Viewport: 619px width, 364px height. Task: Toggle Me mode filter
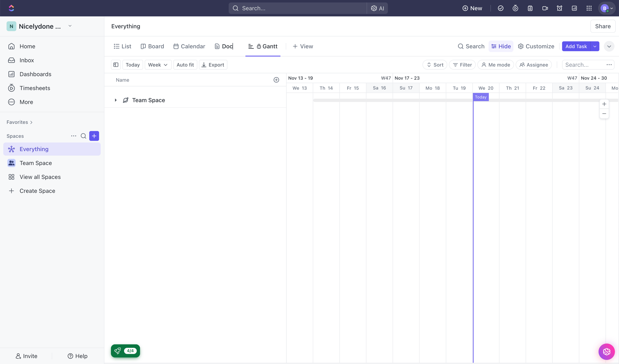[x=495, y=65]
